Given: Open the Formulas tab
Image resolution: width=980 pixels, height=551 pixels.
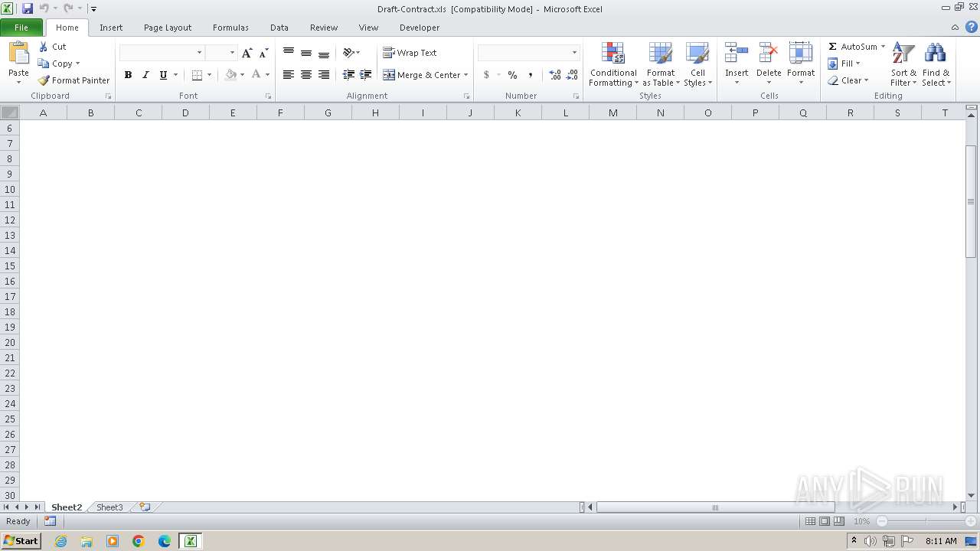Looking at the screenshot, I should click(230, 28).
